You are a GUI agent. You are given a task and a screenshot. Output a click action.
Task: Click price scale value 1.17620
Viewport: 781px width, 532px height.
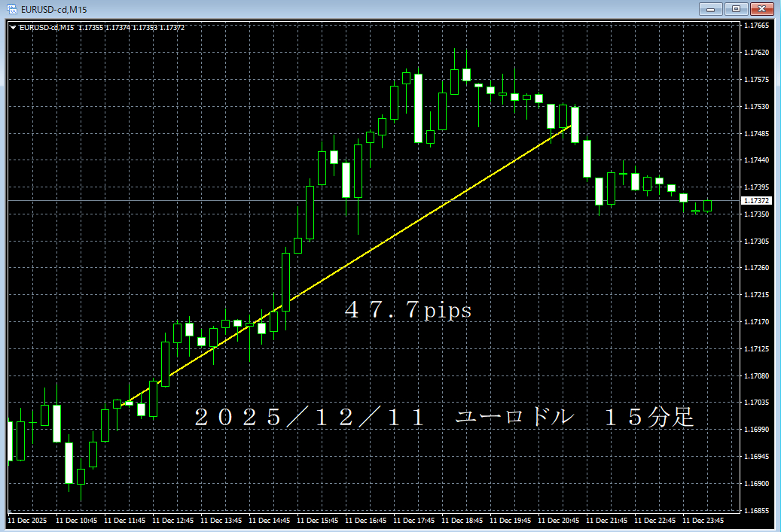(x=756, y=52)
